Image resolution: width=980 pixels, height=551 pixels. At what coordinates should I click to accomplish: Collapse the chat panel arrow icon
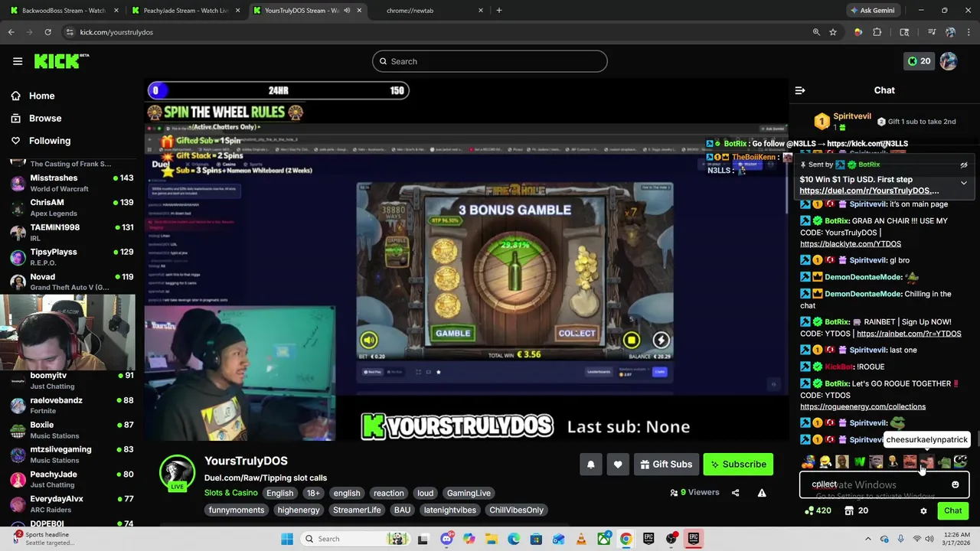tap(800, 90)
